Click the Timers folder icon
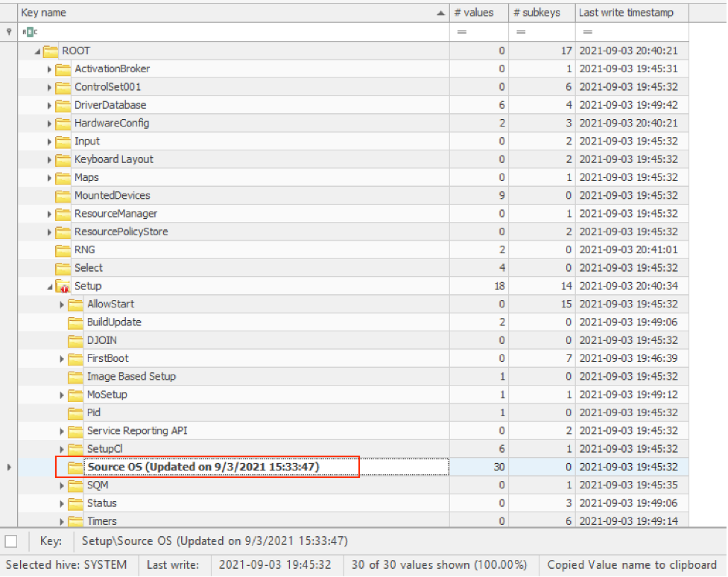The image size is (728, 577). click(75, 521)
